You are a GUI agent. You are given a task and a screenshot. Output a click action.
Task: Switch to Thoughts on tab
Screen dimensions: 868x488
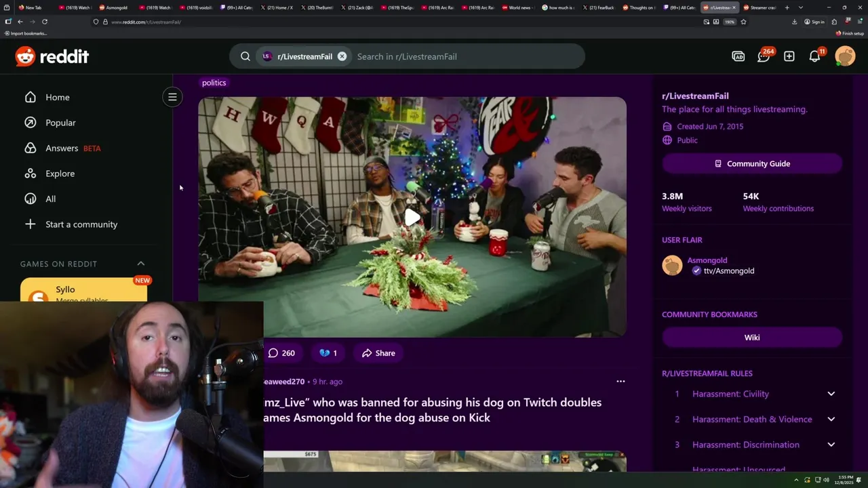tap(639, 7)
